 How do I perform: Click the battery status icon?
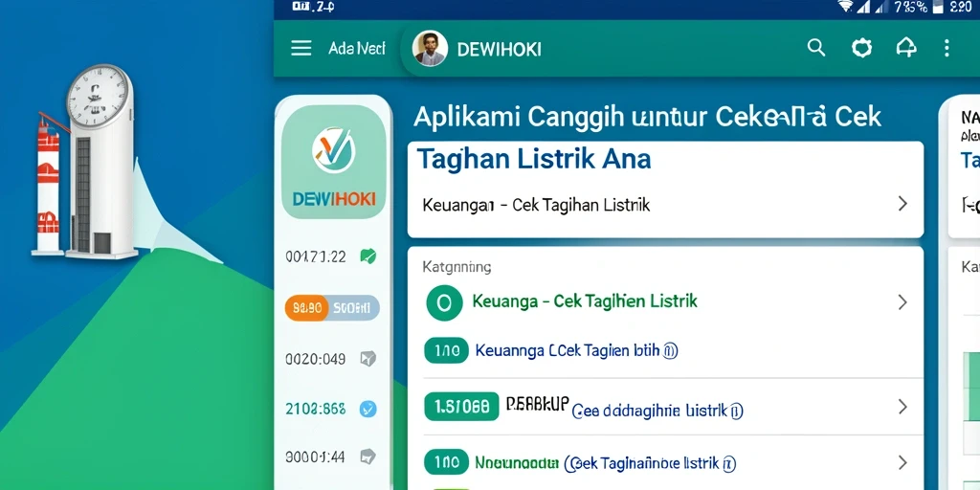938,7
